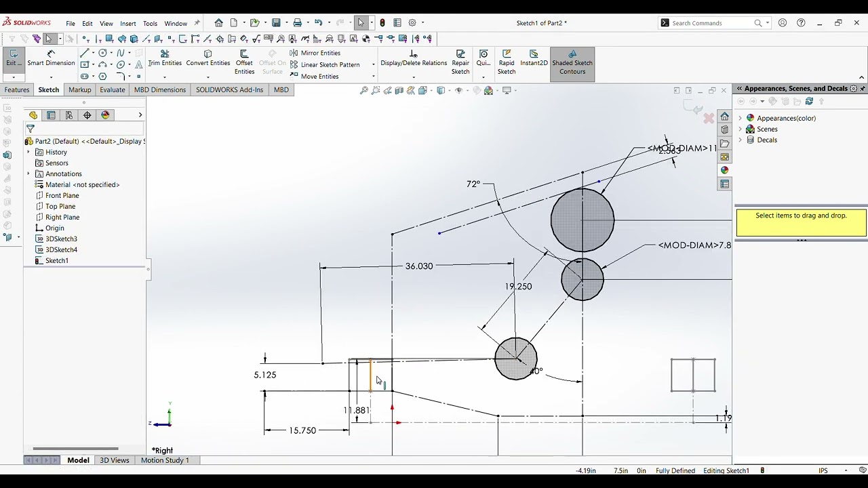
Task: Select the Smart Dimension tool
Action: (x=51, y=58)
